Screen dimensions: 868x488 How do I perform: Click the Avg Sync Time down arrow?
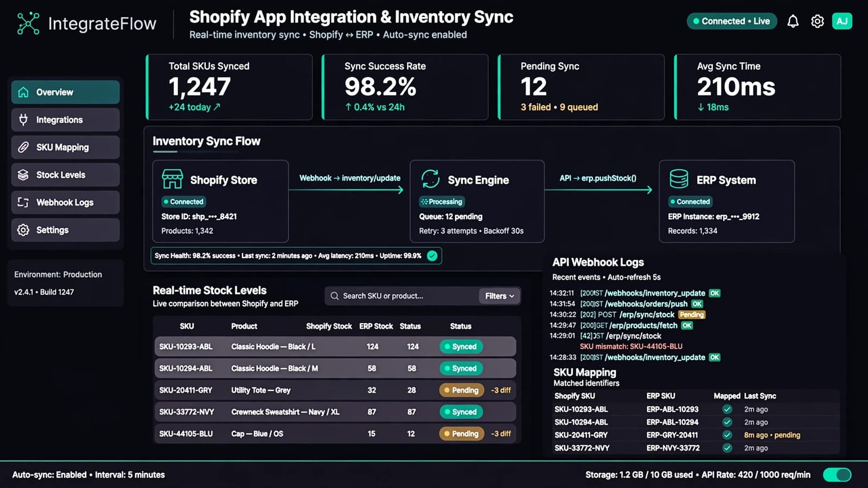[701, 107]
